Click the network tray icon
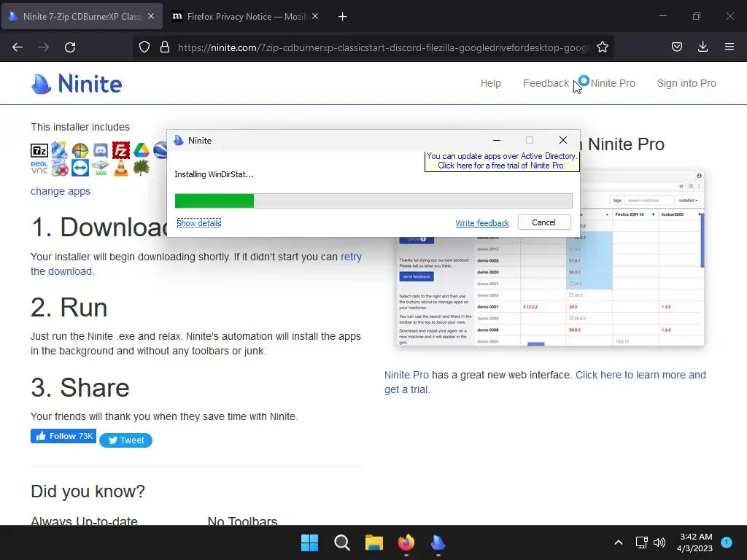This screenshot has height=560, width=747. [641, 542]
